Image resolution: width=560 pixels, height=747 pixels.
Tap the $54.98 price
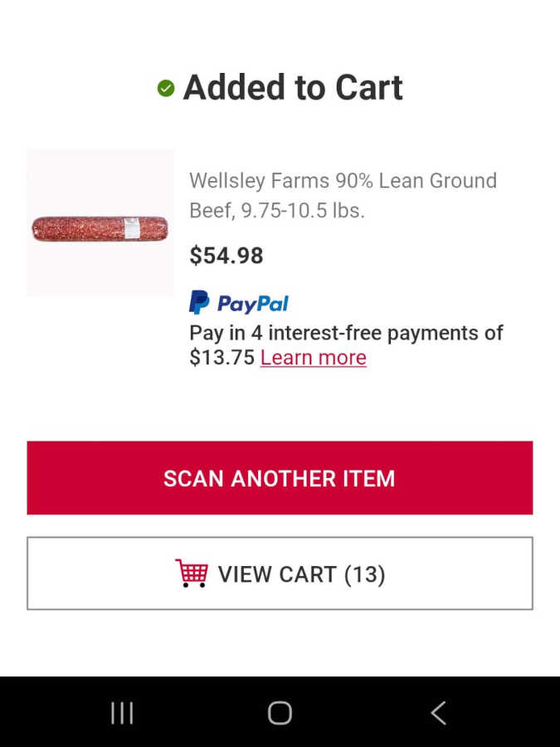pos(226,256)
